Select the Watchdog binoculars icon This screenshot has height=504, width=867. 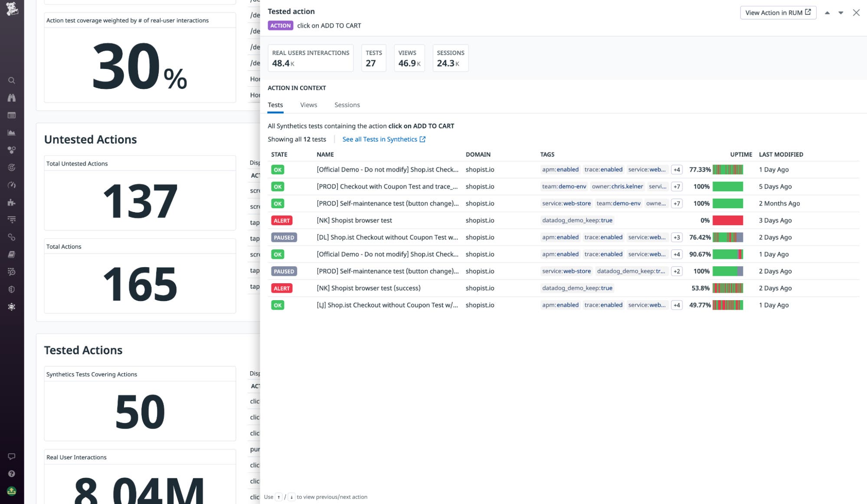(12, 98)
